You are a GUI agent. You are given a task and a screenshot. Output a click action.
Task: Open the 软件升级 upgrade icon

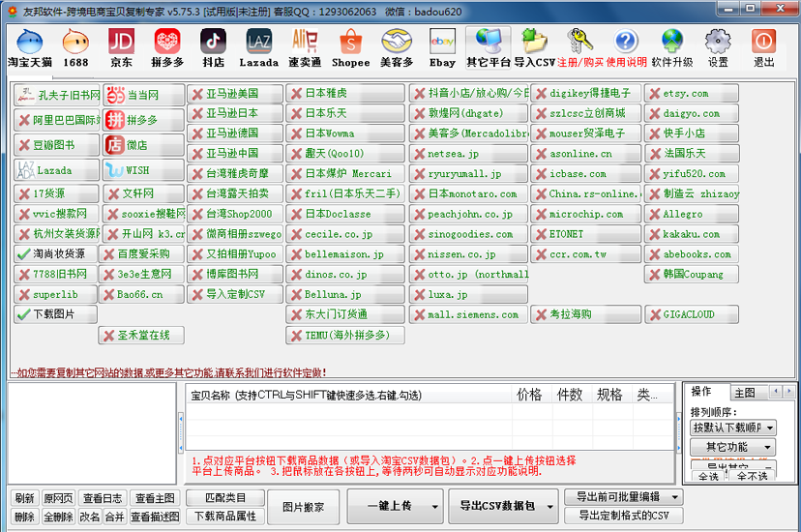tap(672, 47)
